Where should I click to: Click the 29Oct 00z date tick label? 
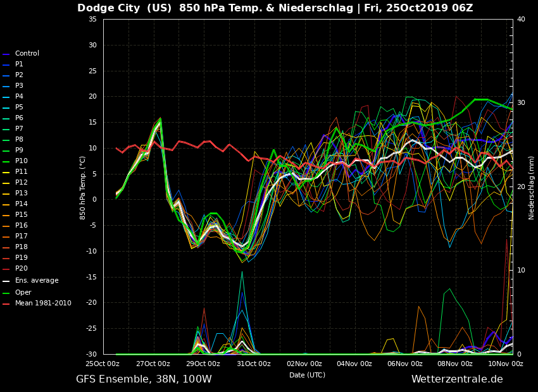click(203, 364)
